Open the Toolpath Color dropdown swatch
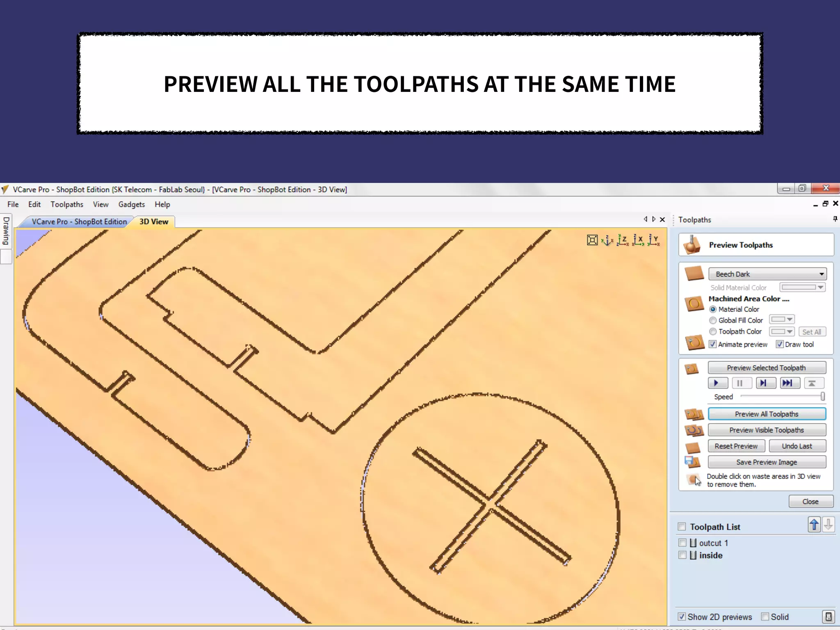Screen dimensions: 840x630 coord(782,331)
